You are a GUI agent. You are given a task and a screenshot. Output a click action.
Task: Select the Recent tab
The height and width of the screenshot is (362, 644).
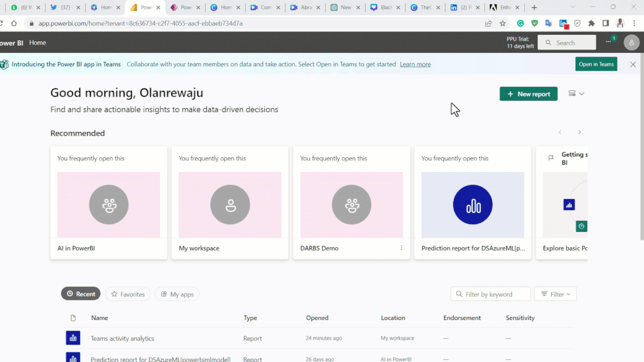pos(81,294)
